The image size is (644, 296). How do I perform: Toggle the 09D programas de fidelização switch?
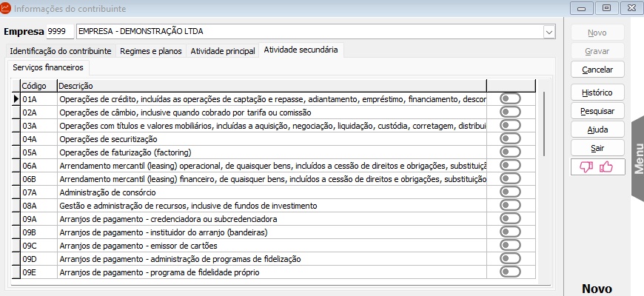pos(511,259)
